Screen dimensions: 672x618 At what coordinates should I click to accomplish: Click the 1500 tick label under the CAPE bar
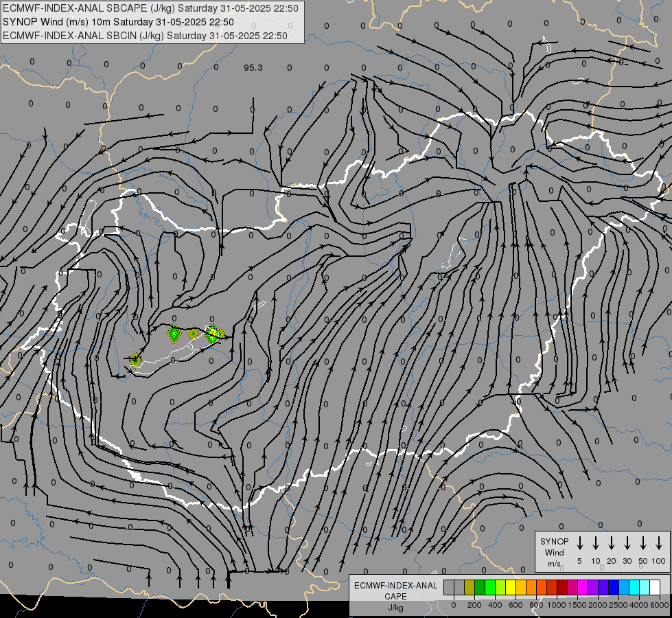[x=577, y=605]
